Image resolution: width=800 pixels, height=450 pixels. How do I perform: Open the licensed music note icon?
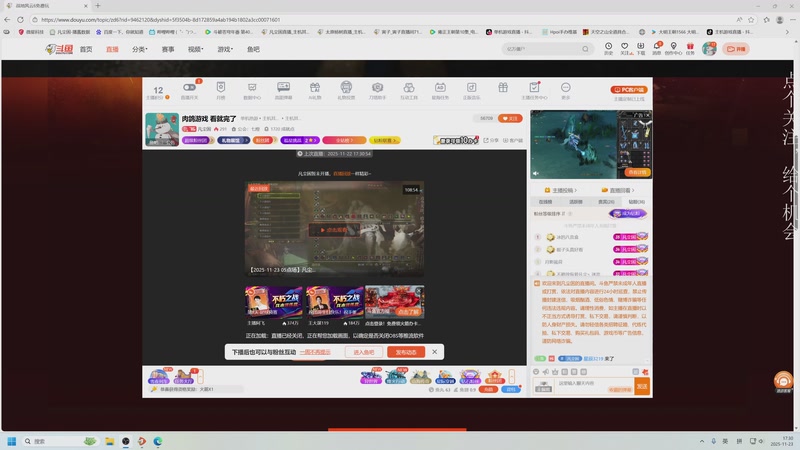click(471, 87)
